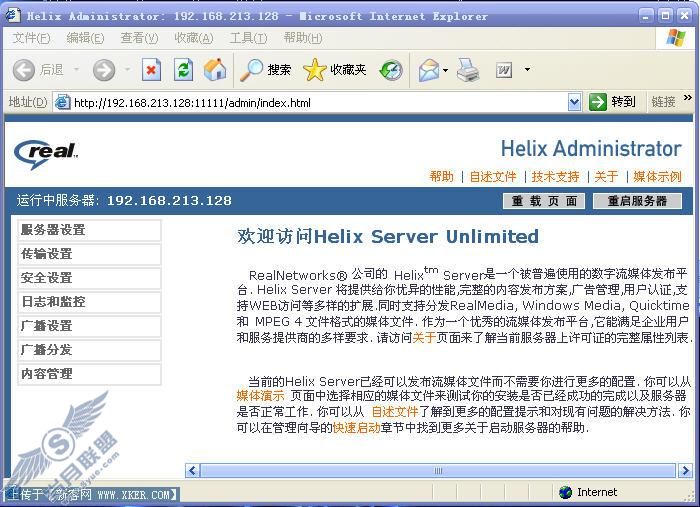Image resolution: width=700 pixels, height=507 pixels.
Task: Print the page with printer icon
Action: pos(468,70)
